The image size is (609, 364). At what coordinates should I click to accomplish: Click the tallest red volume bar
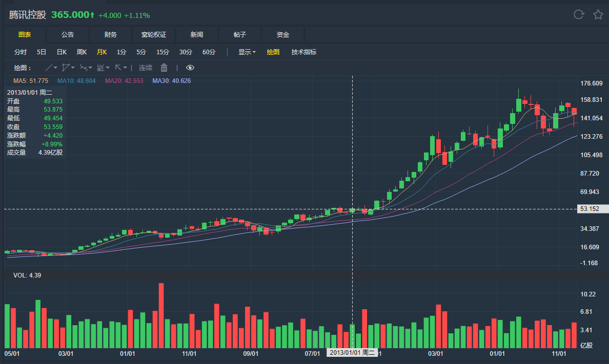tap(161, 315)
